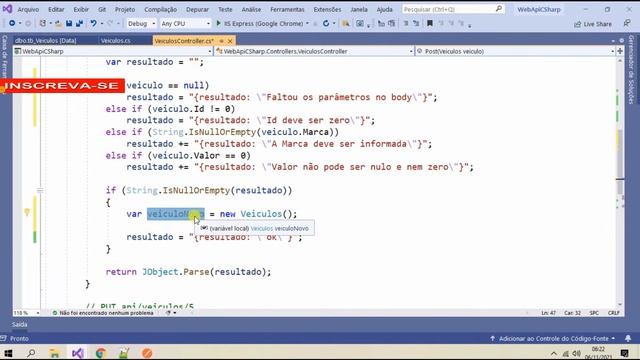The height and width of the screenshot is (360, 640).
Task: Pin the VeiculosController.cs tab
Action: point(221,41)
